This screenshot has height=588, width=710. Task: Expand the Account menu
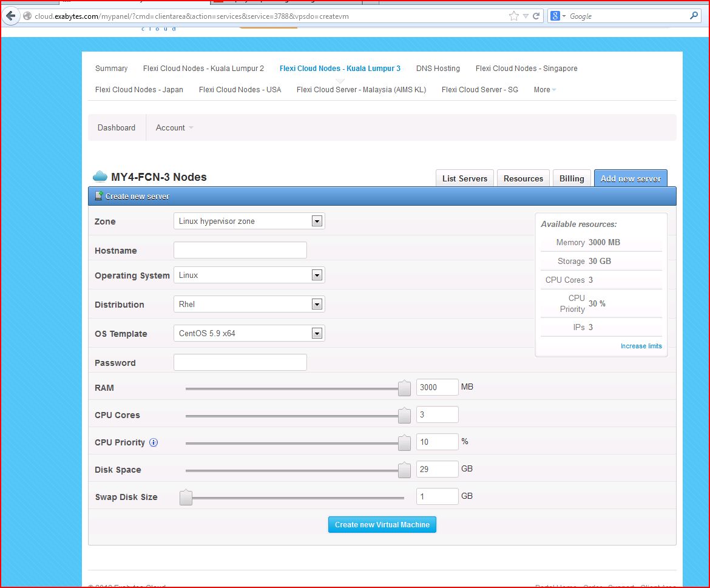click(174, 127)
